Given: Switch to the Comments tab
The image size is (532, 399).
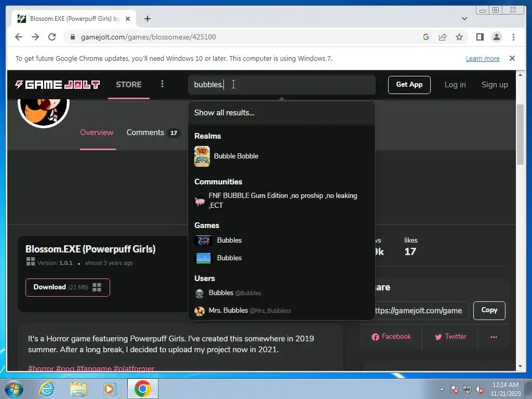Looking at the screenshot, I should point(153,132).
